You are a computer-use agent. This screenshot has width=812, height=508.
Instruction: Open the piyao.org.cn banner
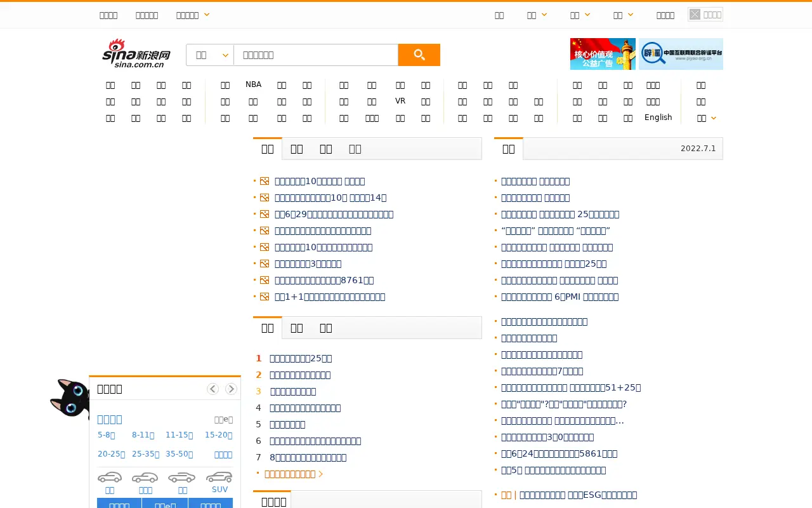tap(681, 54)
